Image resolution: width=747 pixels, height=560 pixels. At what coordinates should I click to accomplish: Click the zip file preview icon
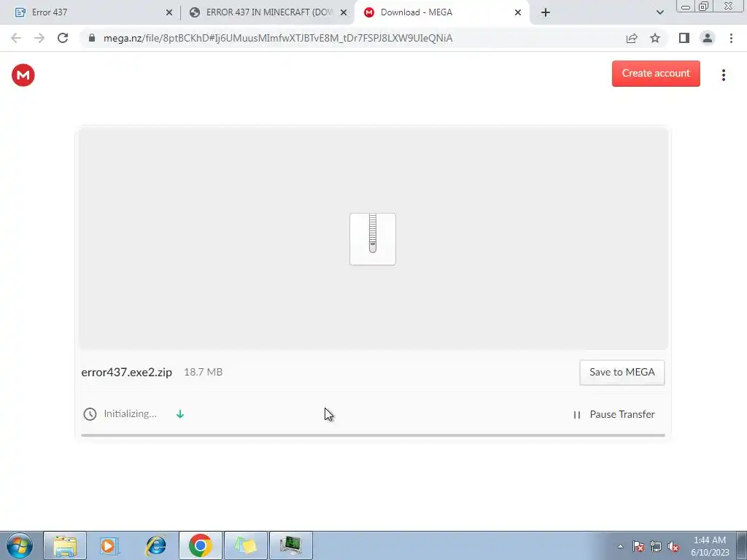click(x=373, y=239)
